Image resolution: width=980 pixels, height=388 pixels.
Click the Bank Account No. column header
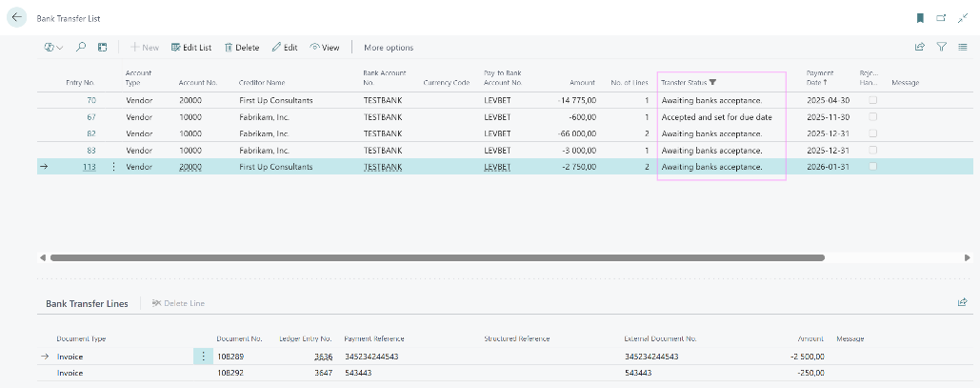pos(385,77)
